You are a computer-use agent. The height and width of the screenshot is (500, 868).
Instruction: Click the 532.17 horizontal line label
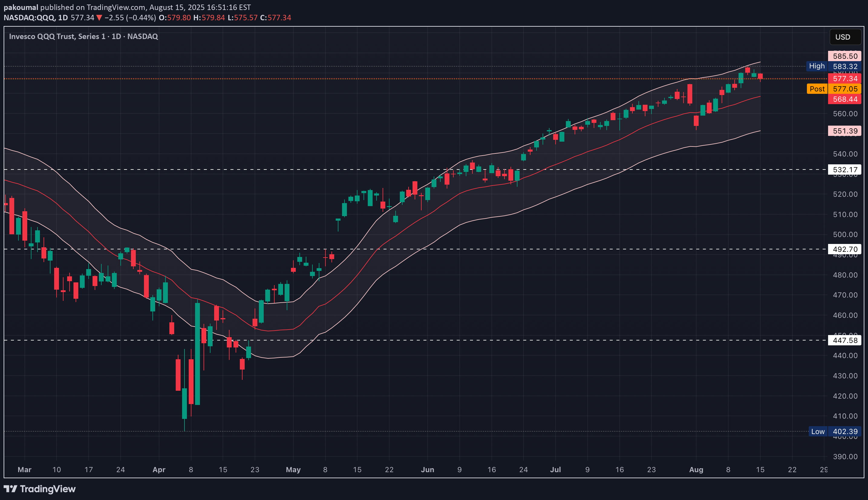pos(844,169)
